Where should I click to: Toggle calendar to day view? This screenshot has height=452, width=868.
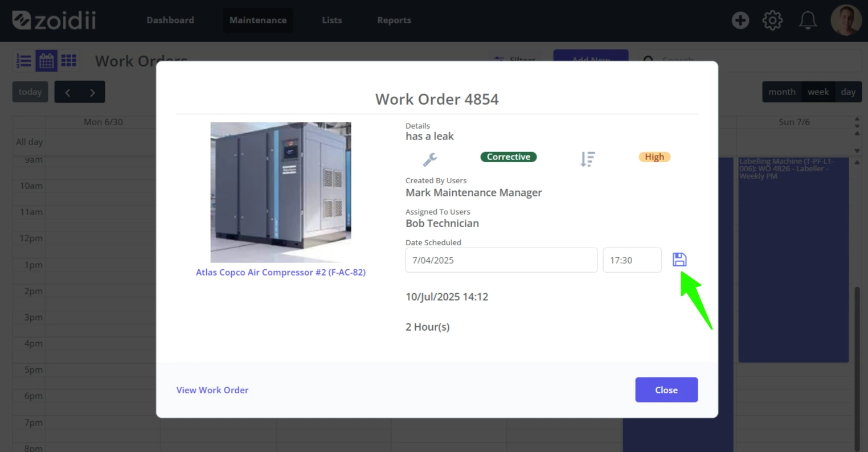tap(848, 92)
